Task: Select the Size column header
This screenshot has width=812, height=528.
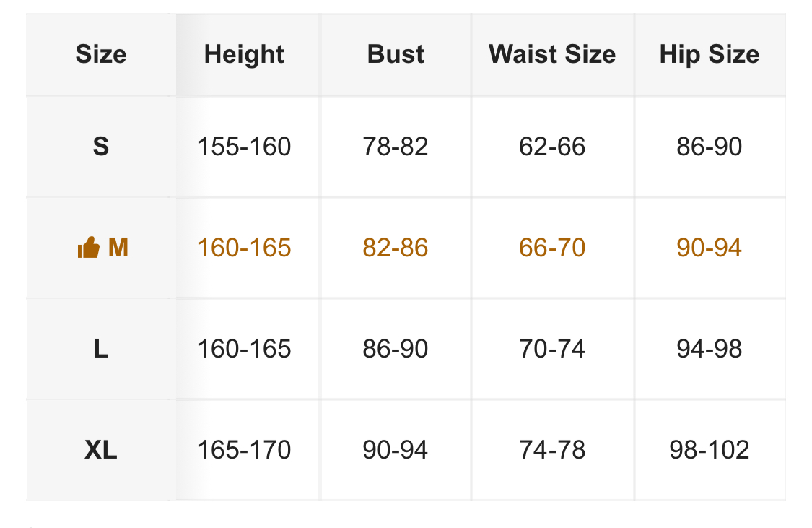Action: coord(101,54)
